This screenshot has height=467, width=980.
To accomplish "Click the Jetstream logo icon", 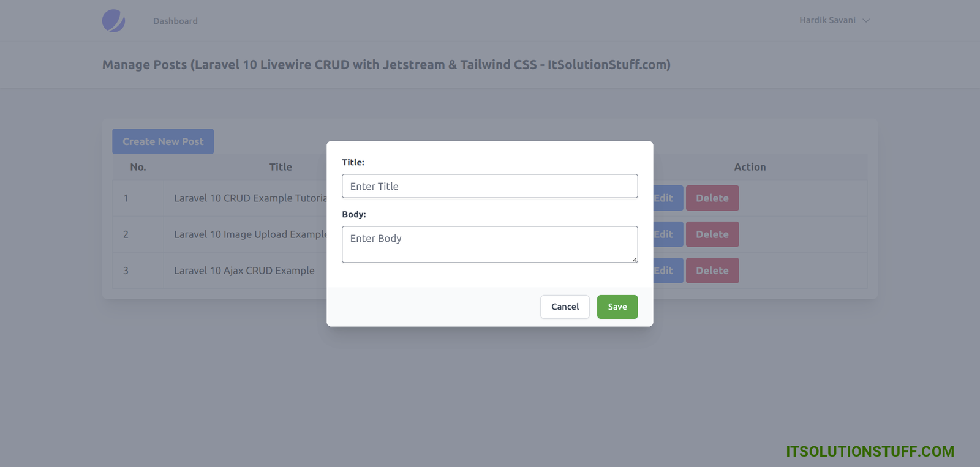I will click(x=113, y=21).
